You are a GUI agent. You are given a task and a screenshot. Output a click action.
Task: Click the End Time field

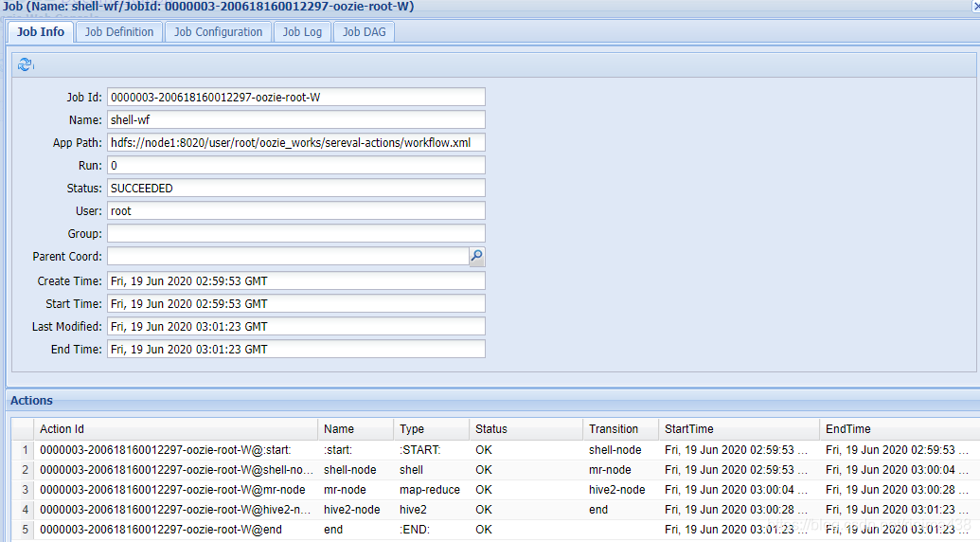tap(296, 350)
